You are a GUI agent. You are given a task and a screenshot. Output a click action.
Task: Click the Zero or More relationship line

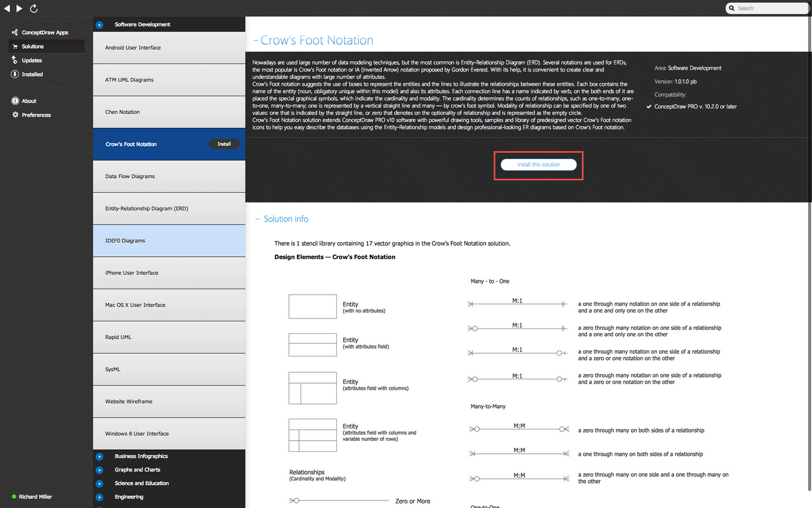(x=339, y=500)
